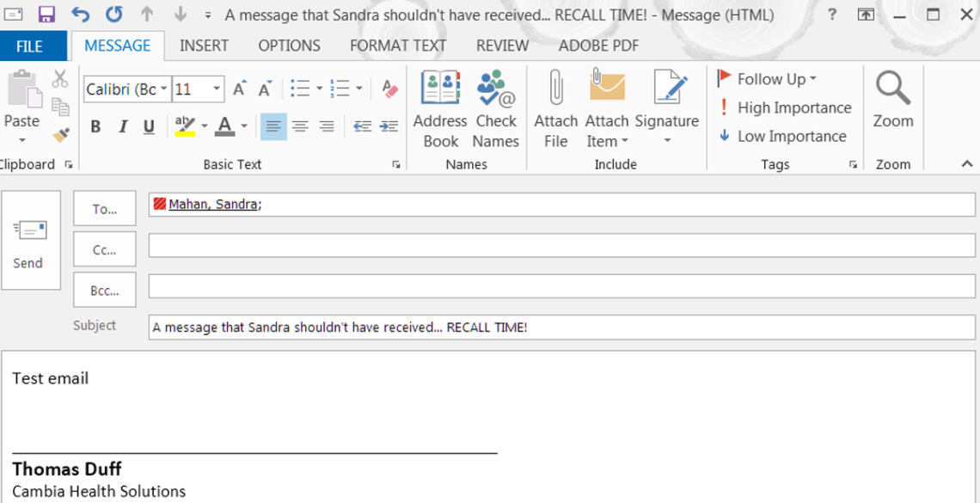Click the Attach Item icon
The width and height of the screenshot is (980, 503).
pyautogui.click(x=604, y=107)
